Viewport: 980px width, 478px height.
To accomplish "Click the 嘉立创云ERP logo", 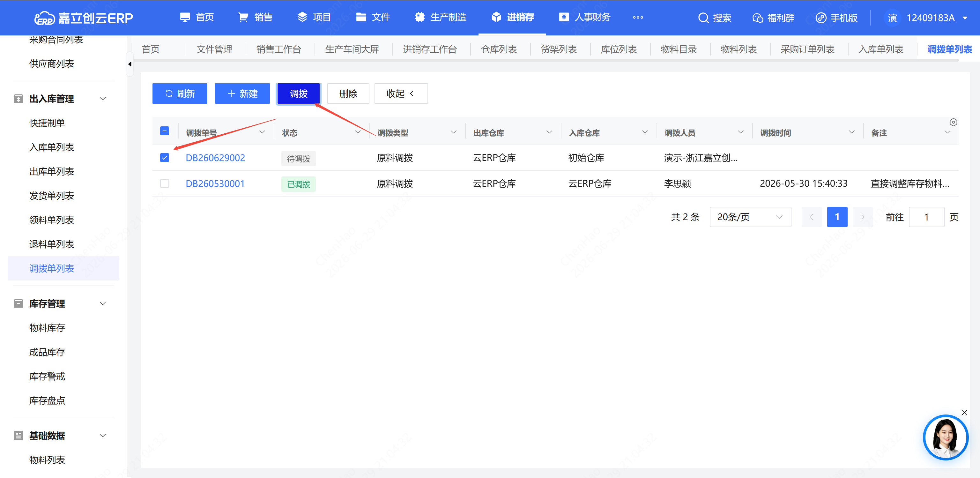I will pyautogui.click(x=83, y=18).
